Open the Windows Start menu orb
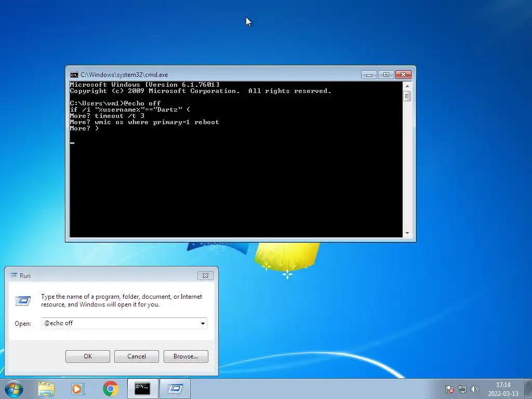 pyautogui.click(x=14, y=389)
